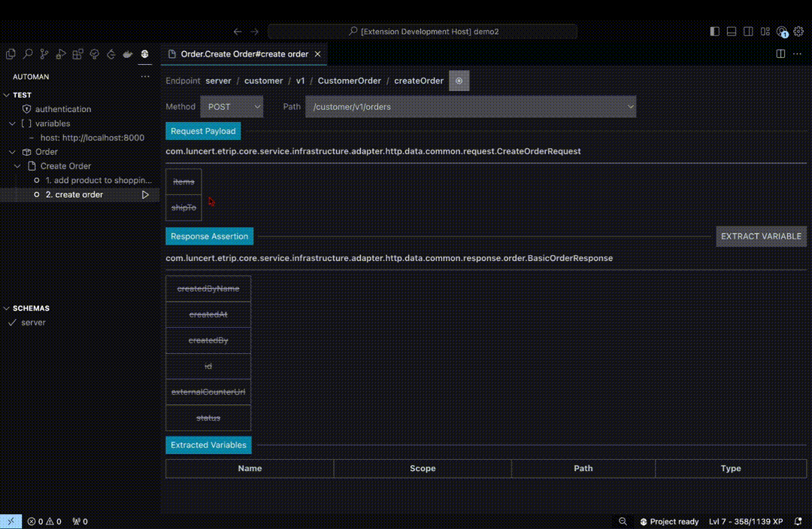
Task: Open the Run and Debug view
Action: [x=60, y=54]
